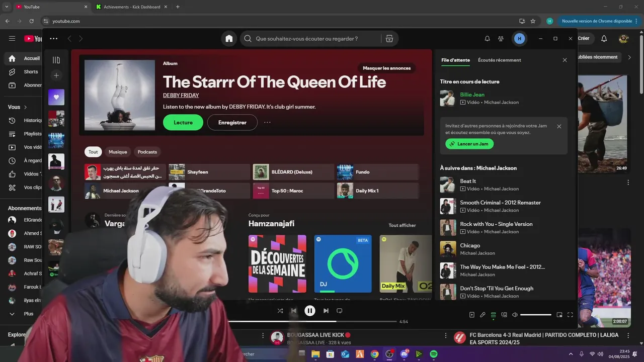Viewport: 644px width, 362px height.
Task: Click Masquer les annonces button
Action: (x=386, y=68)
